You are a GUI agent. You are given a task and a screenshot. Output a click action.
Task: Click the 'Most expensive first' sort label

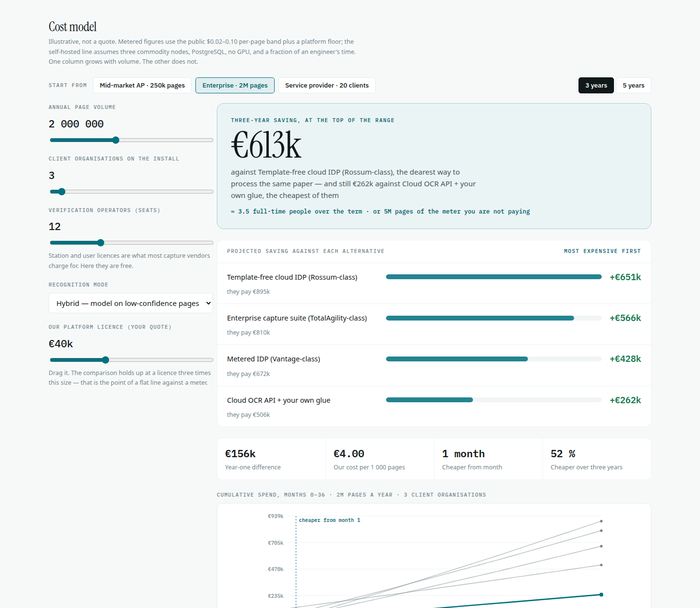coord(602,251)
